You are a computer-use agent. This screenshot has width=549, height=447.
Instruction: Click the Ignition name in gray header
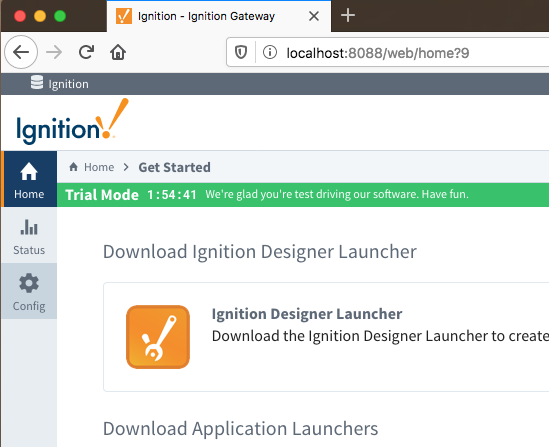(69, 84)
